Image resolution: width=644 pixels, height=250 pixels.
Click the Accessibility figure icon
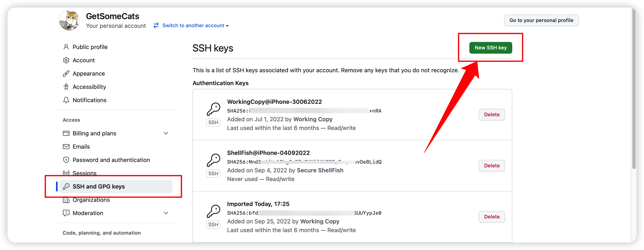coord(66,87)
